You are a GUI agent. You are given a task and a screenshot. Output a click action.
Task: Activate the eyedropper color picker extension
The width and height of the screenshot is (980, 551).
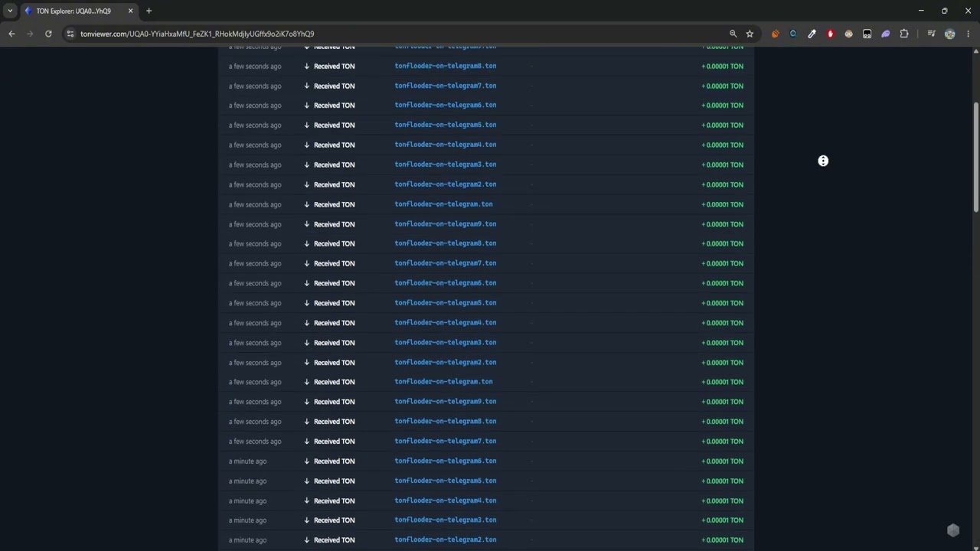(x=812, y=34)
